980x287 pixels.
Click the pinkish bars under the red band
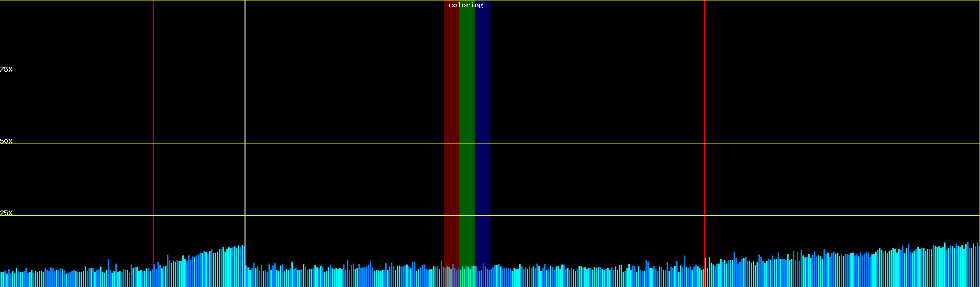[x=451, y=277]
